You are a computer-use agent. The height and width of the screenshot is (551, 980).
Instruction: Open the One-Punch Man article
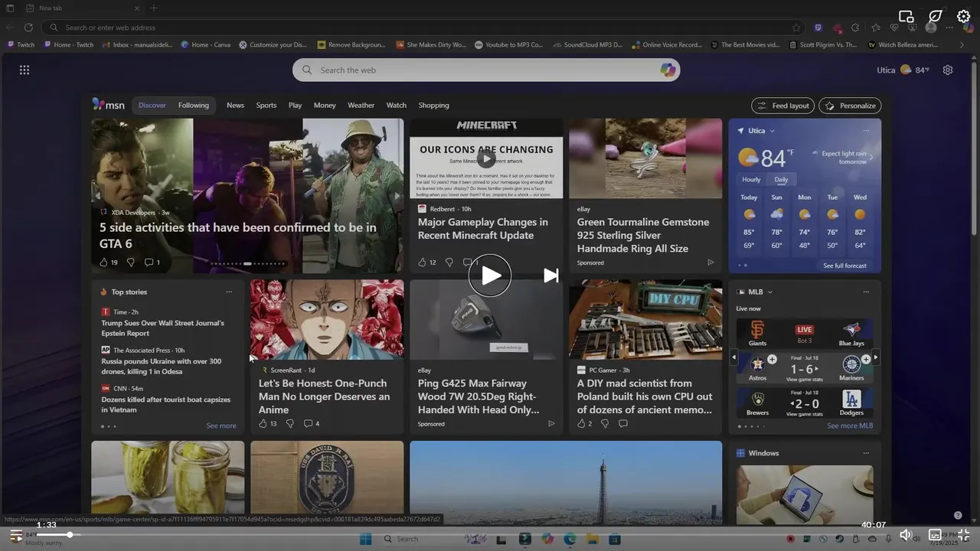coord(324,396)
